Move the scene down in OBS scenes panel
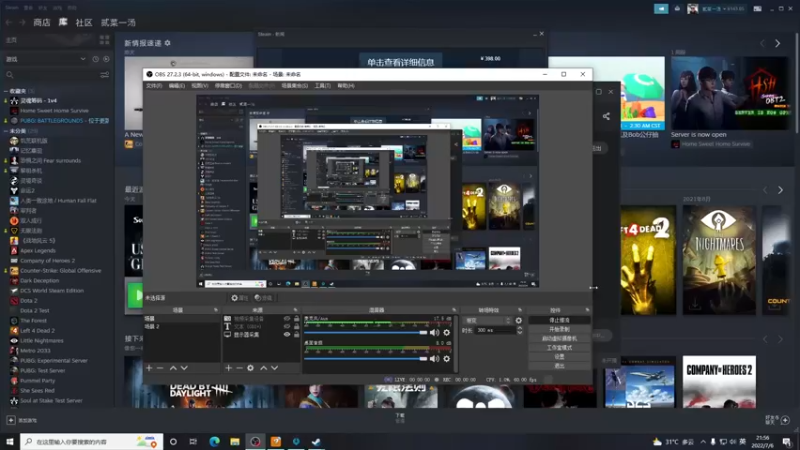The height and width of the screenshot is (450, 800). pyautogui.click(x=184, y=368)
